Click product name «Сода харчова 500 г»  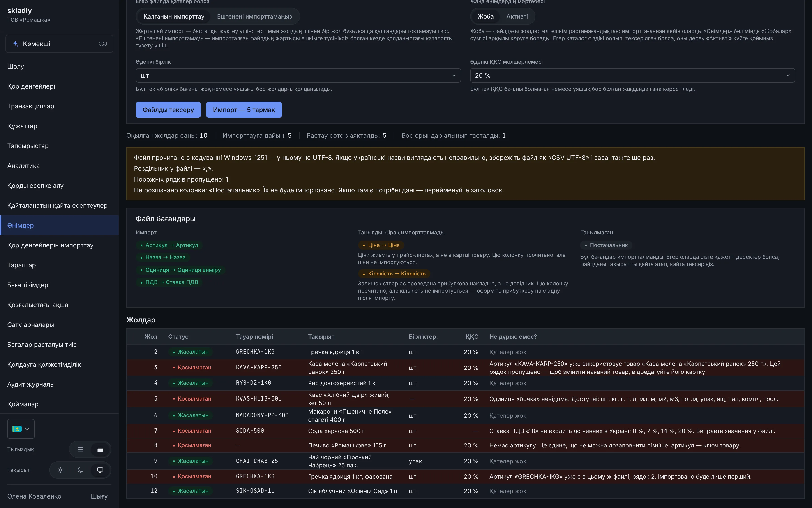coord(336,431)
